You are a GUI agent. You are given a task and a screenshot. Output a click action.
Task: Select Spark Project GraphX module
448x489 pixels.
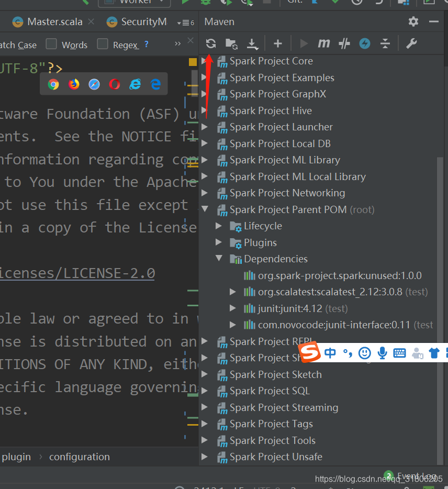pyautogui.click(x=278, y=94)
